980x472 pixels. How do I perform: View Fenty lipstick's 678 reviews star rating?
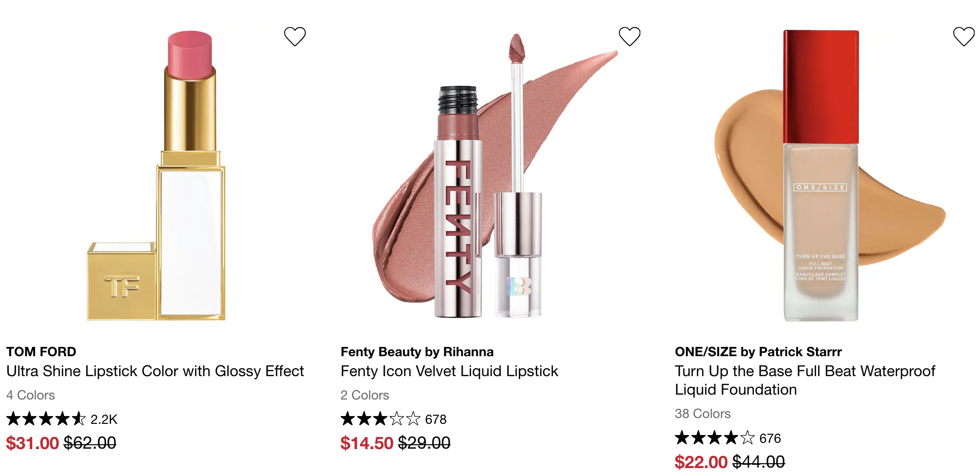tap(393, 419)
